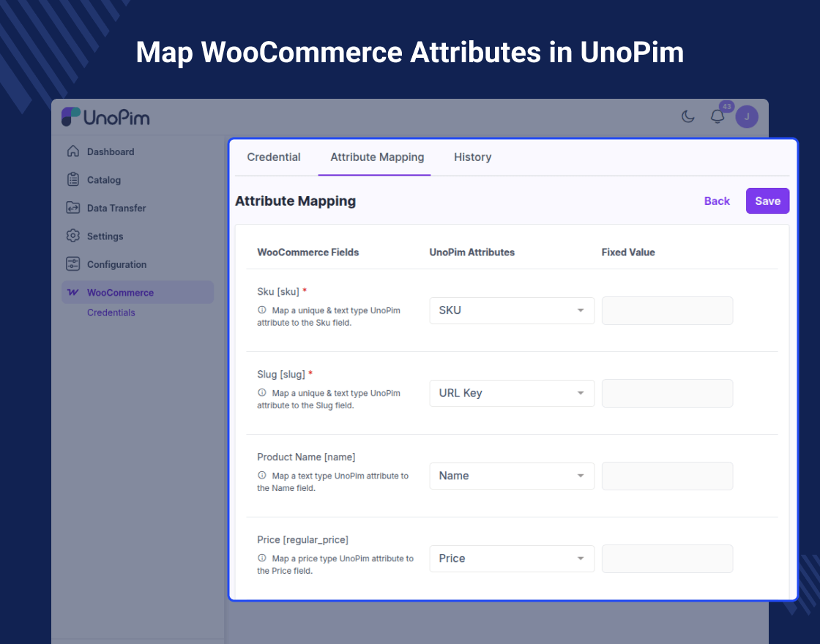
Task: Select the Attribute Mapping tab
Action: point(377,157)
